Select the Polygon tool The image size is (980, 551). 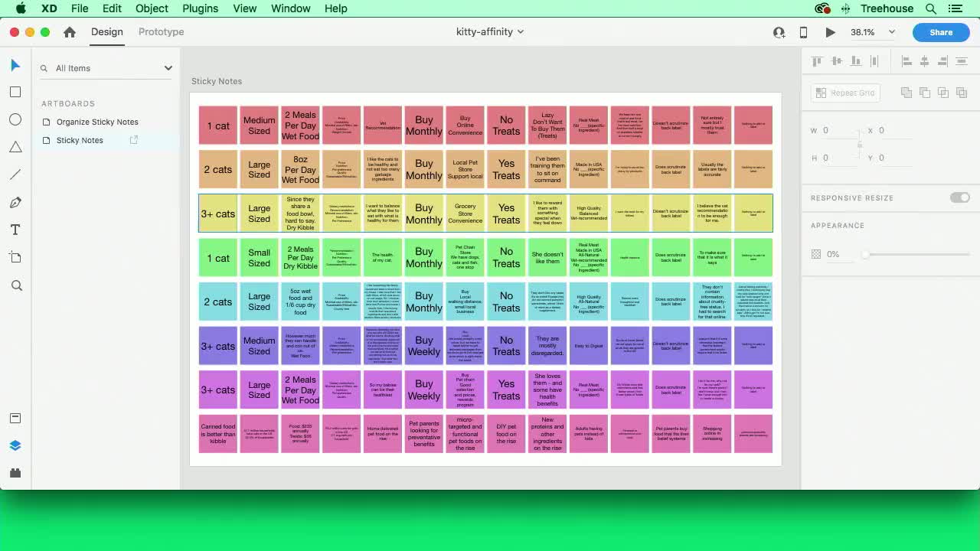[x=15, y=147]
